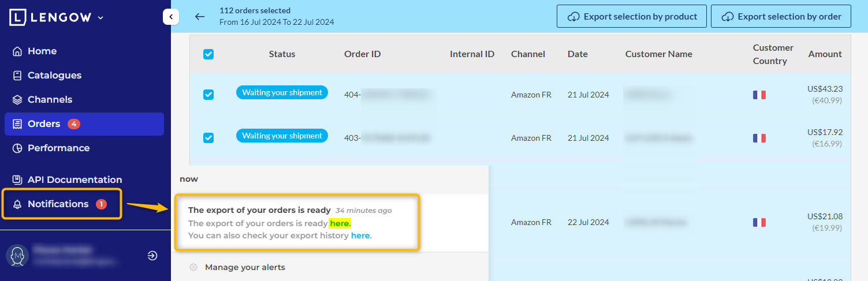Viewport: 868px width, 281px height.
Task: Click highlighted 'here' link to download export
Action: click(x=340, y=223)
